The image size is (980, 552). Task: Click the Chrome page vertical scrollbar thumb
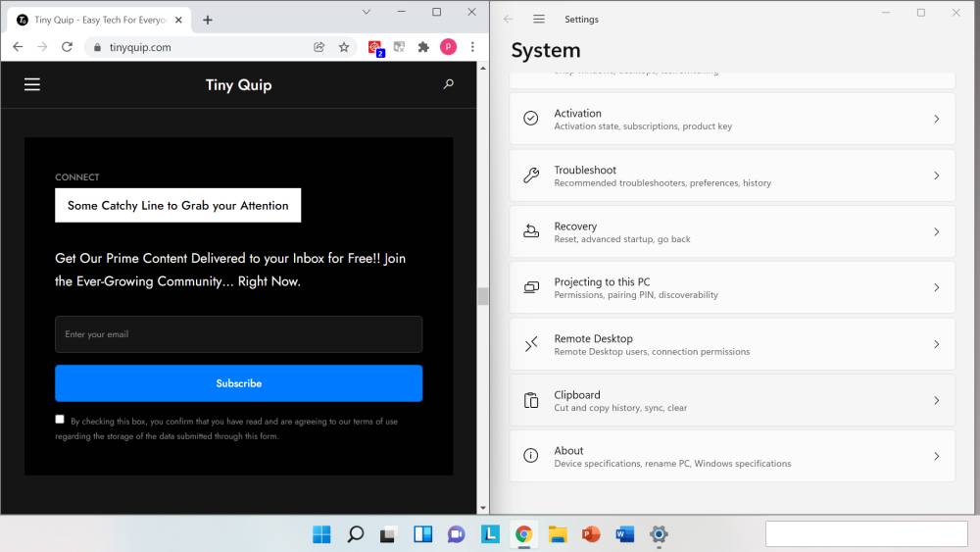coord(482,296)
